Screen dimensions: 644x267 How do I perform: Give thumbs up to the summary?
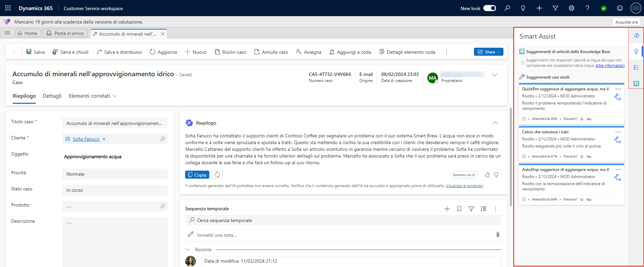[487, 175]
